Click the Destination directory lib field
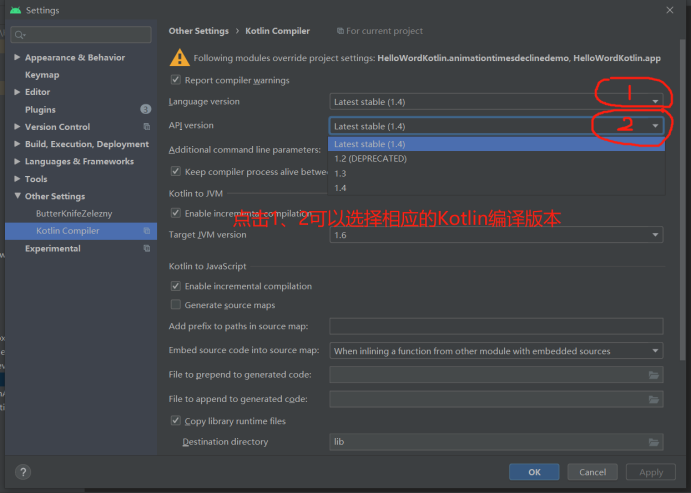Image resolution: width=691 pixels, height=493 pixels. (496, 442)
